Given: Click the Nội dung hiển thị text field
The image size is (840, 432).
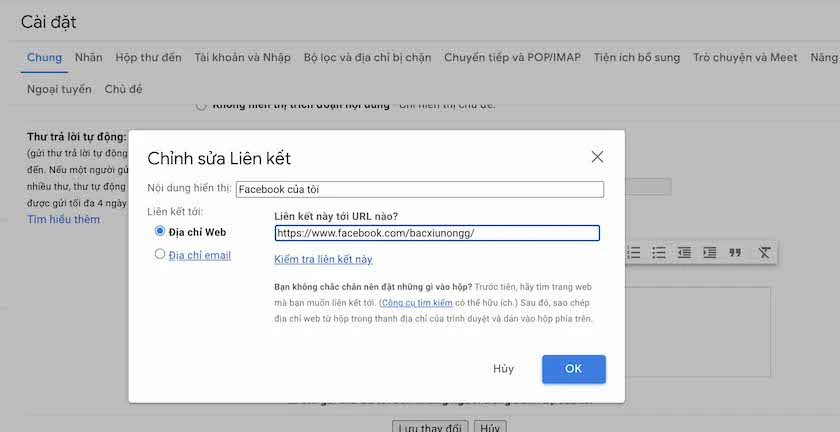Looking at the screenshot, I should pyautogui.click(x=419, y=189).
